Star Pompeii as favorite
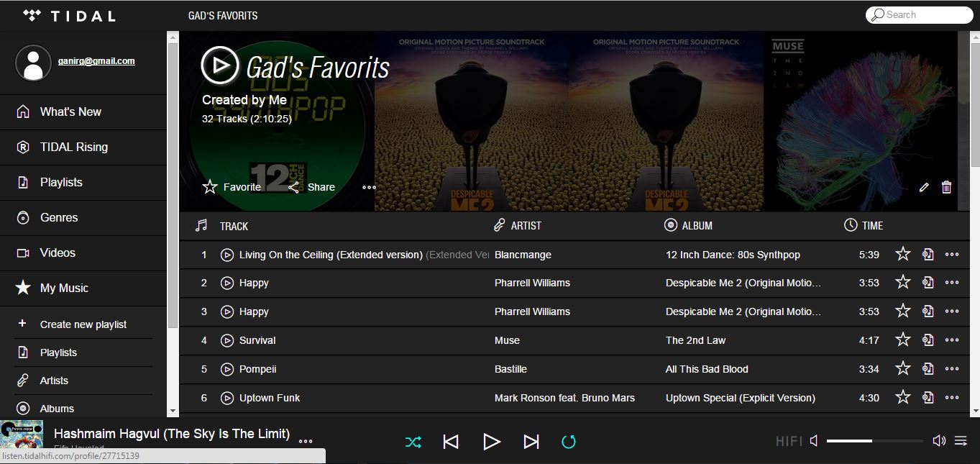 point(903,368)
